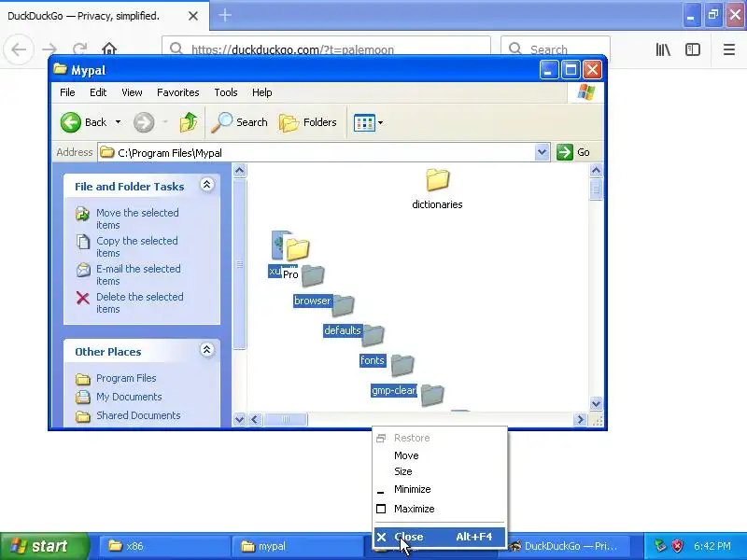
Task: Click Move the selected items link
Action: tap(137, 218)
